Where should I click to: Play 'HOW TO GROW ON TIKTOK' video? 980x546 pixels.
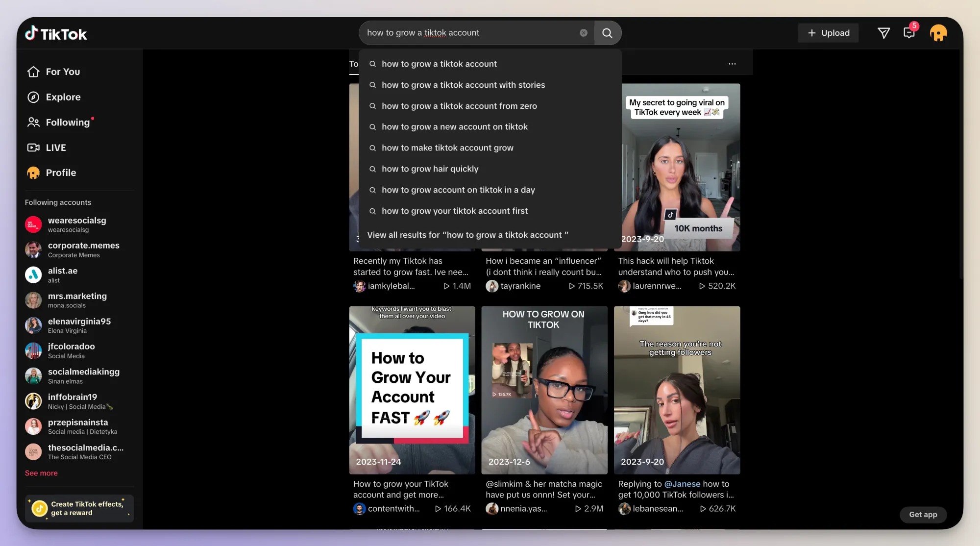click(544, 390)
